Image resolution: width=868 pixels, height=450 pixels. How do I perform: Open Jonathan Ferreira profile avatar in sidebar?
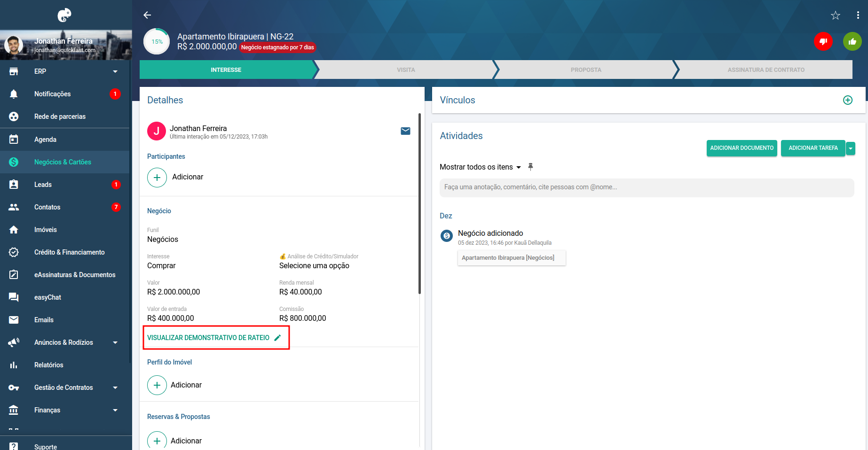tap(14, 45)
